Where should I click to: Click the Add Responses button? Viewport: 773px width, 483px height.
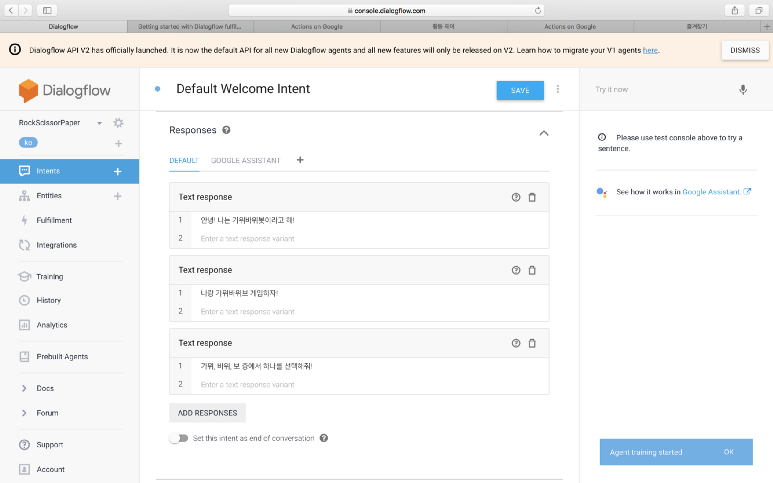pos(207,412)
